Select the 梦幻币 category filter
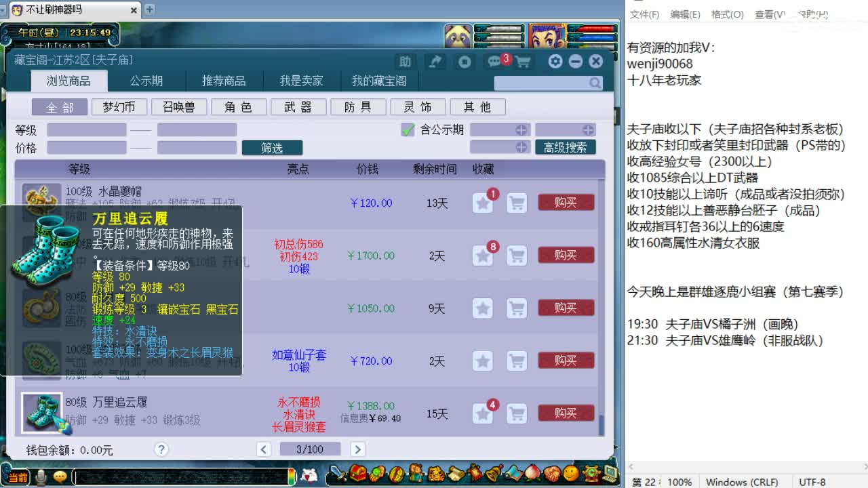 [119, 107]
